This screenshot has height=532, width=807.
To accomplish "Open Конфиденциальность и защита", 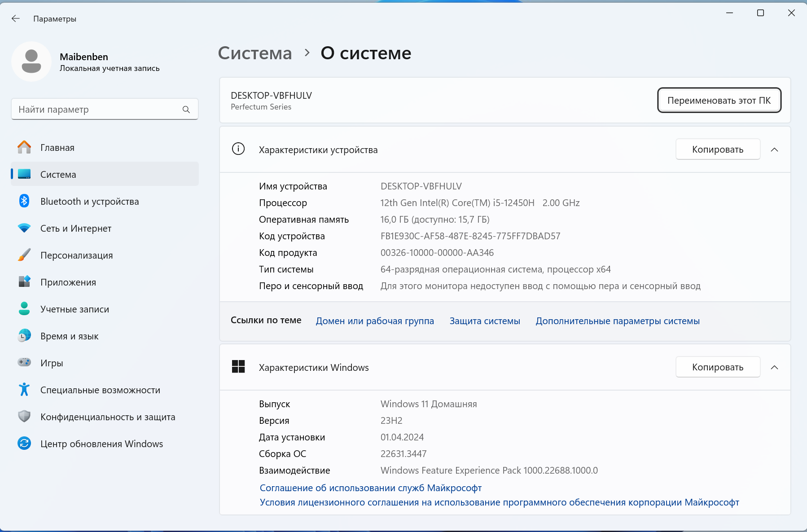I will pos(105,417).
